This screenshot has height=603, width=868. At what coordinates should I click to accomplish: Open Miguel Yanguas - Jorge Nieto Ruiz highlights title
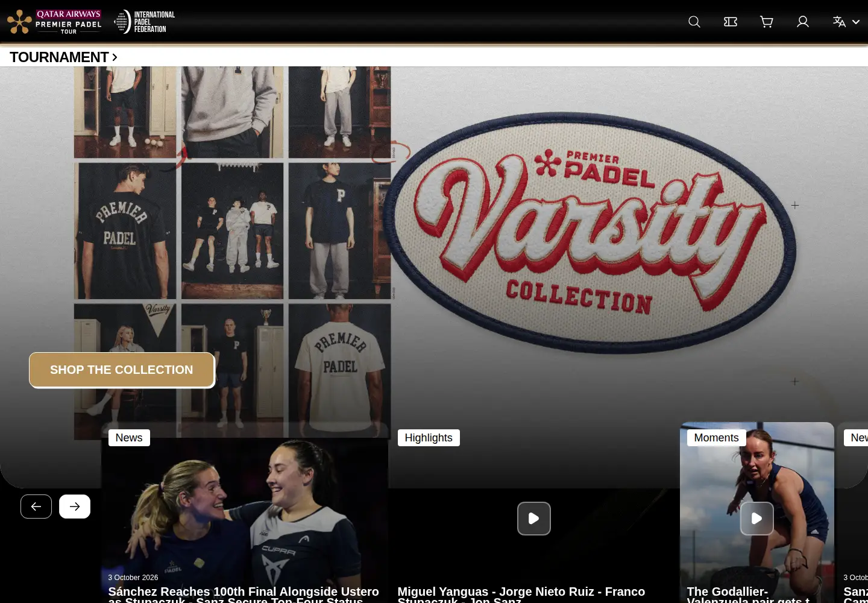pos(522,594)
